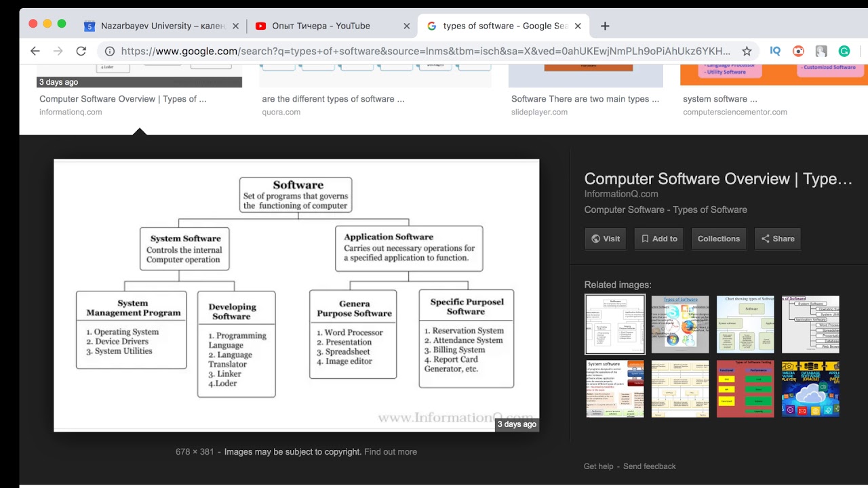Reload the current page

tap(81, 51)
